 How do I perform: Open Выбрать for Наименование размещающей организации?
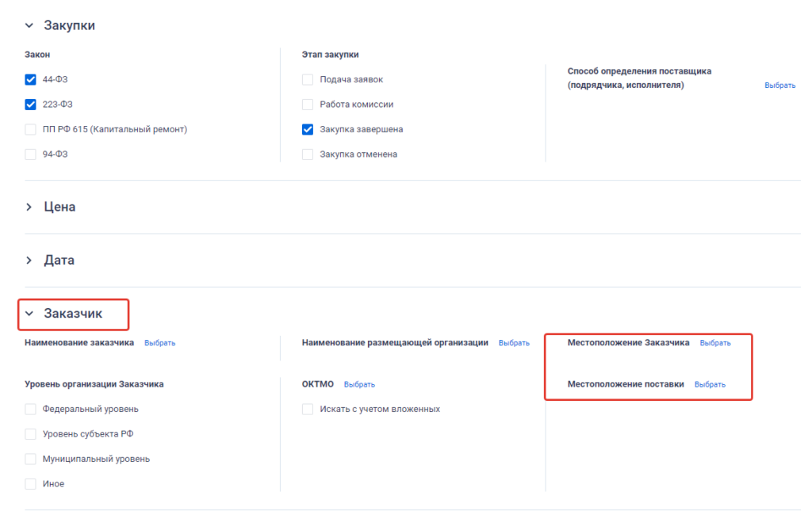point(514,343)
